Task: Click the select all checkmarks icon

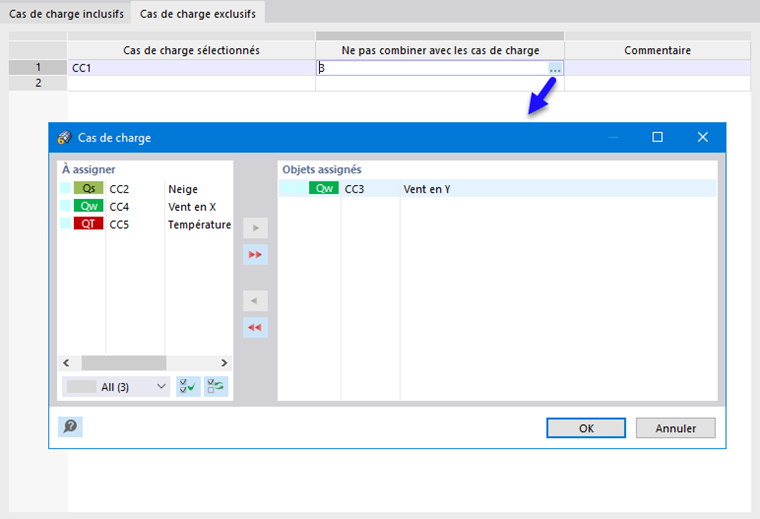Action: 188,387
